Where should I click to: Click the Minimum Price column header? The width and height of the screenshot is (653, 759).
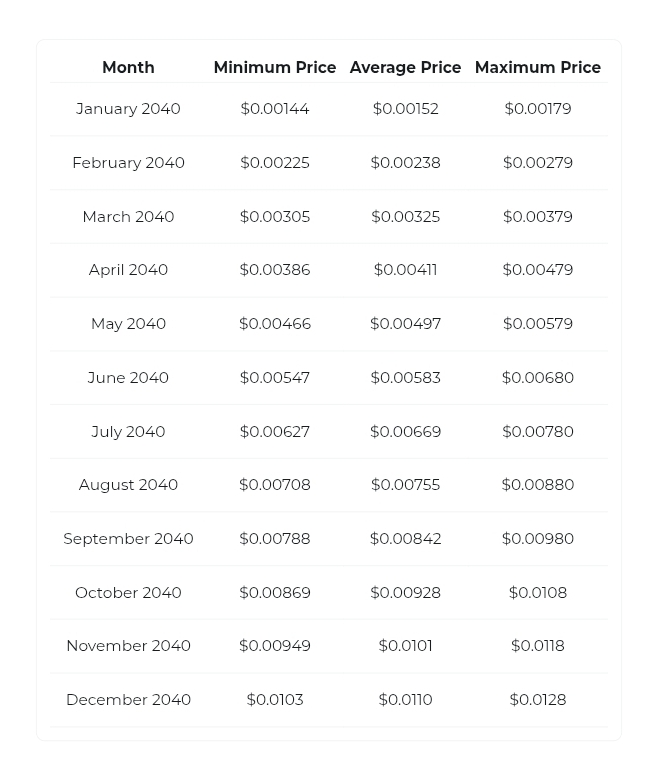coord(275,67)
